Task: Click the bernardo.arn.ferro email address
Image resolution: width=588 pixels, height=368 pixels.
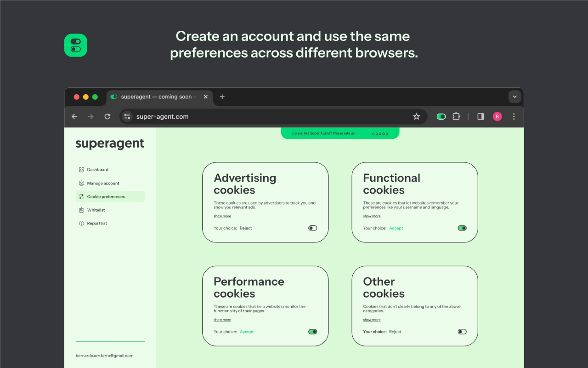Action: pos(104,355)
